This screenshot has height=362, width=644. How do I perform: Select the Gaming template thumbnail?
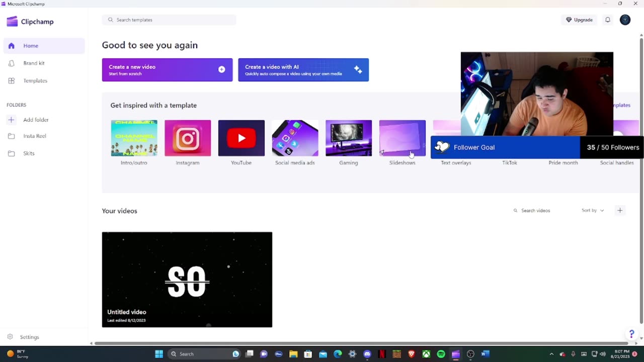tap(349, 138)
